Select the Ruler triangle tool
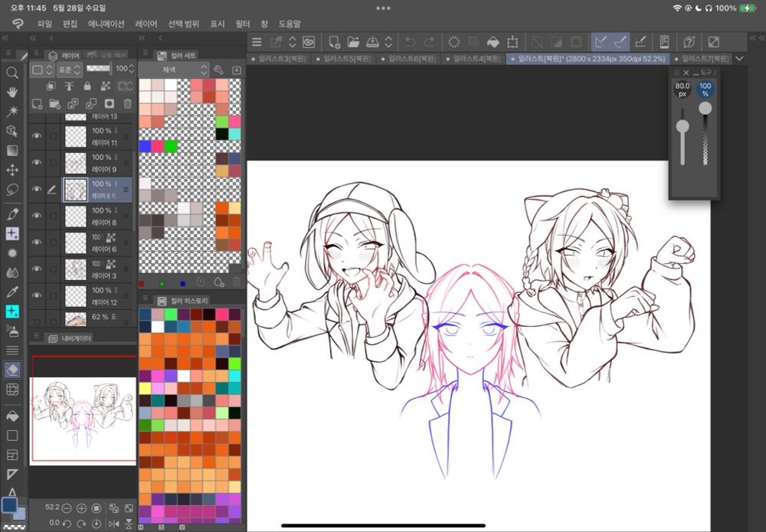The image size is (766, 532). pyautogui.click(x=12, y=475)
